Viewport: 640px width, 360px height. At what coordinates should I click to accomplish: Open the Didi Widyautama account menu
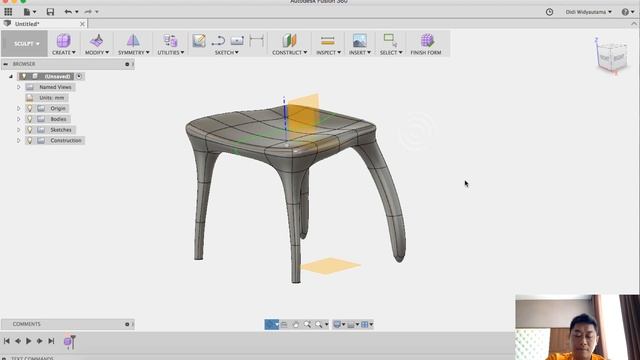(x=588, y=12)
